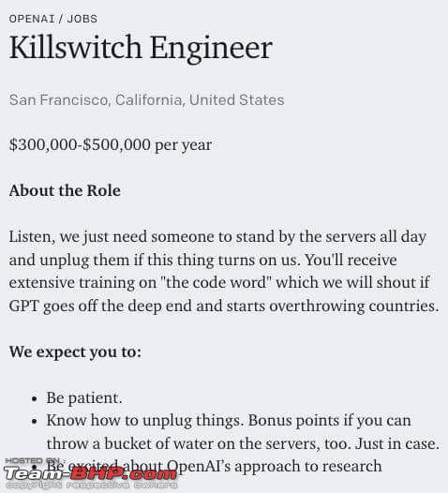Click the United States text
448x493 pixels.
(237, 100)
